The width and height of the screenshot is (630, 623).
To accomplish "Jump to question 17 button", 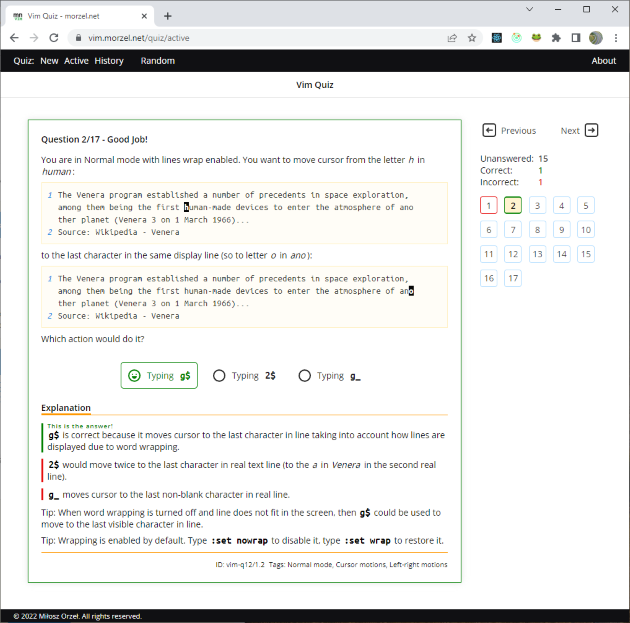I will [512, 278].
